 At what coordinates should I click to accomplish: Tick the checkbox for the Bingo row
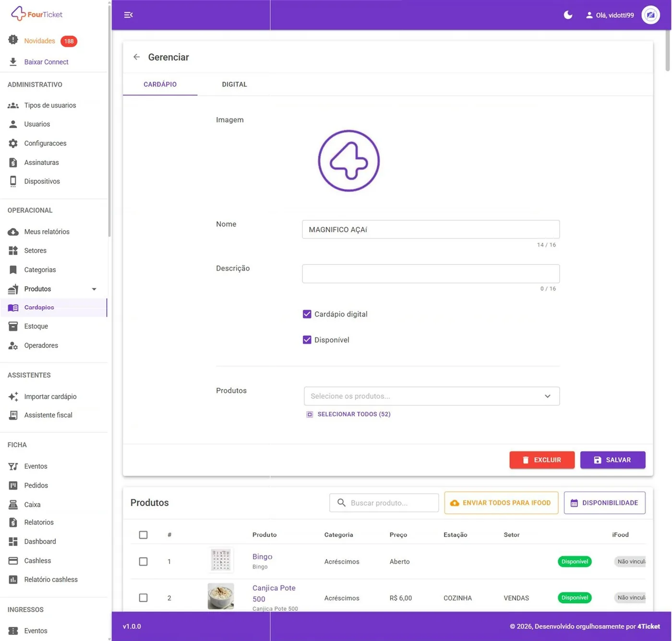tap(143, 561)
